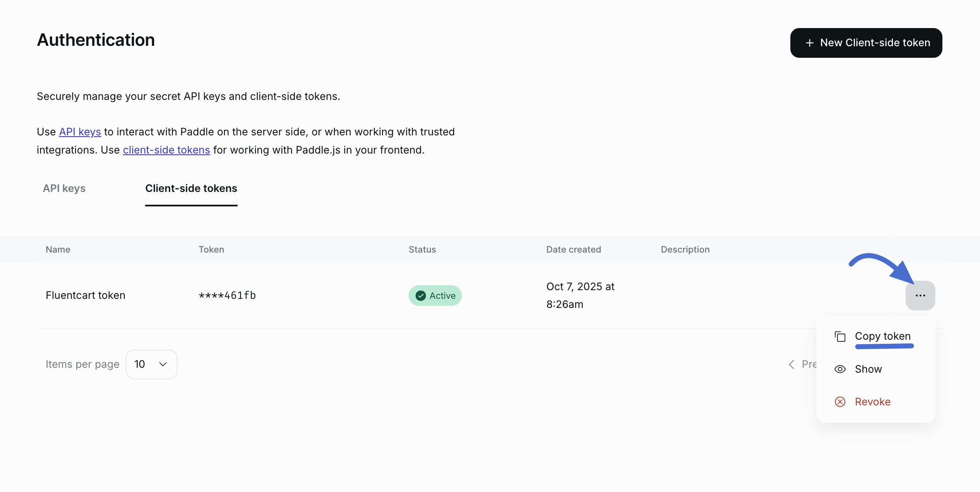Click the red X circle revoke icon
This screenshot has width=980, height=492.
(x=840, y=402)
